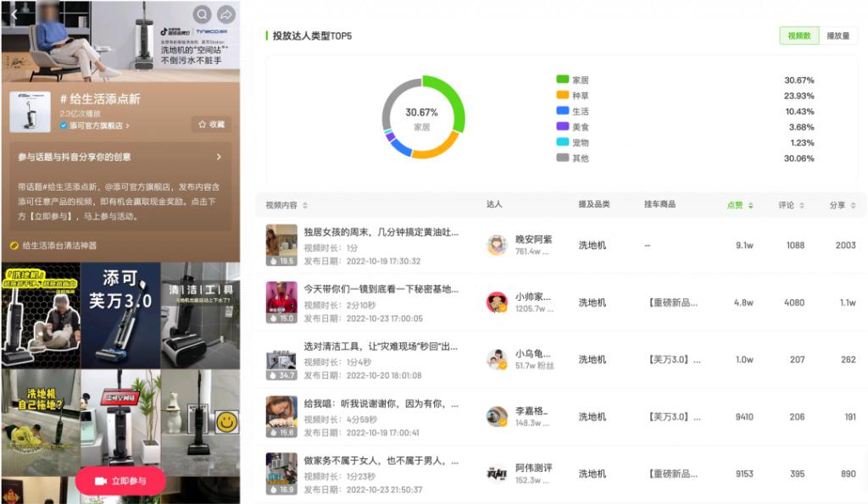Click the gray 其他 legend swatch
The width and height of the screenshot is (868, 504).
(x=563, y=157)
